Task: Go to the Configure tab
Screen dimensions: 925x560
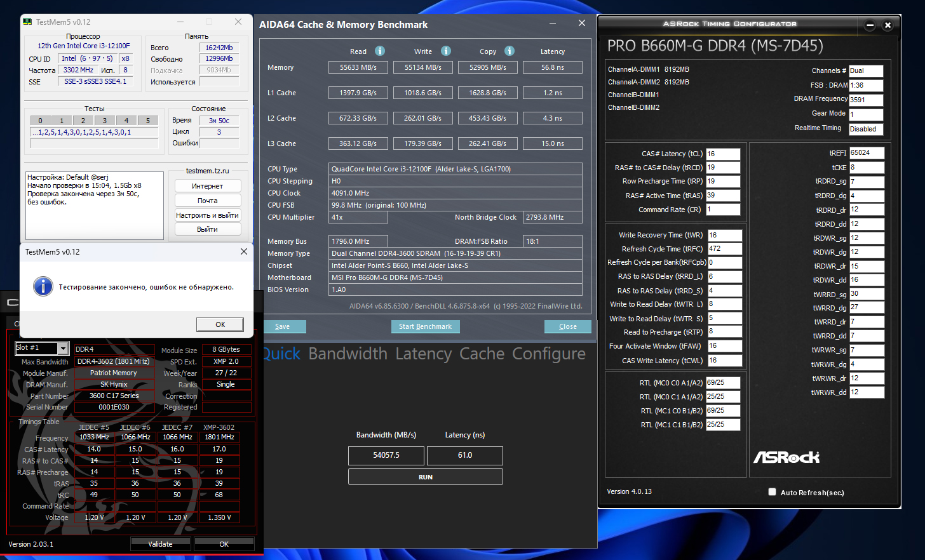Action: pos(549,354)
